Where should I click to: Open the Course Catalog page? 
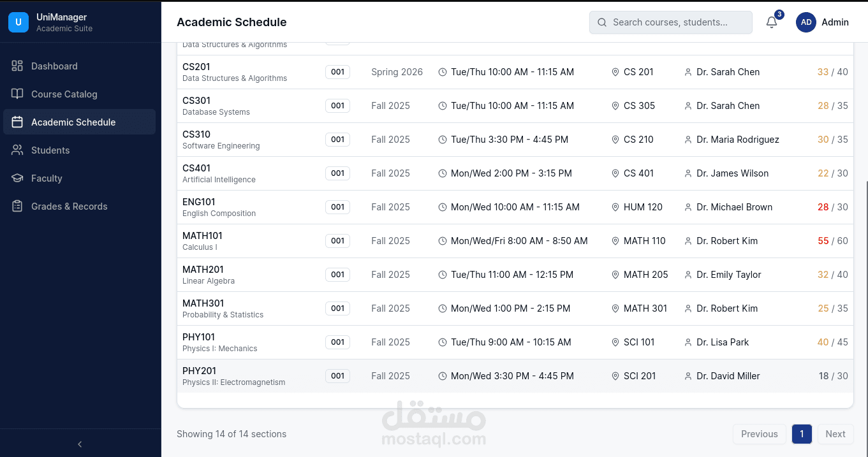point(64,94)
